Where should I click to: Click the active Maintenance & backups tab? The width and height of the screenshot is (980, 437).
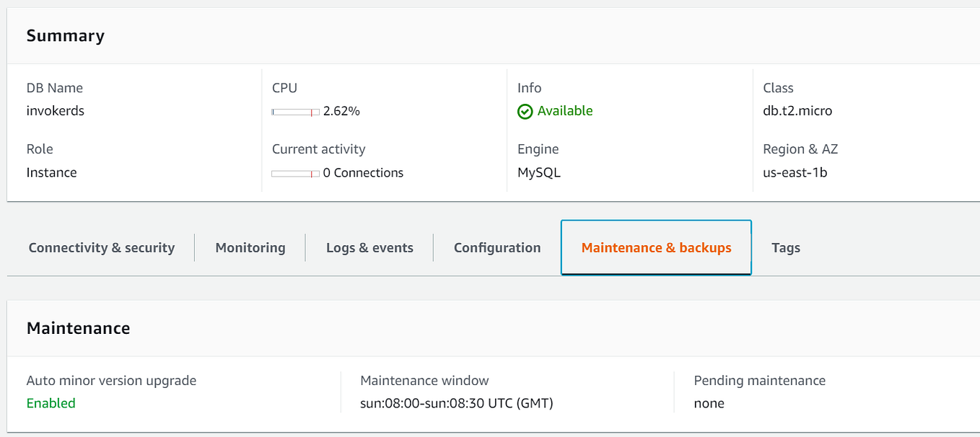click(x=655, y=247)
